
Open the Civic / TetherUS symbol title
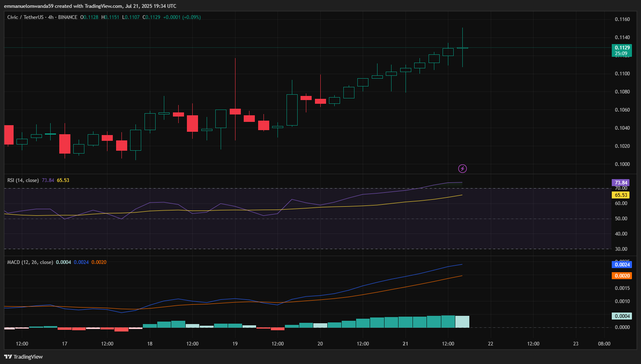click(x=25, y=17)
